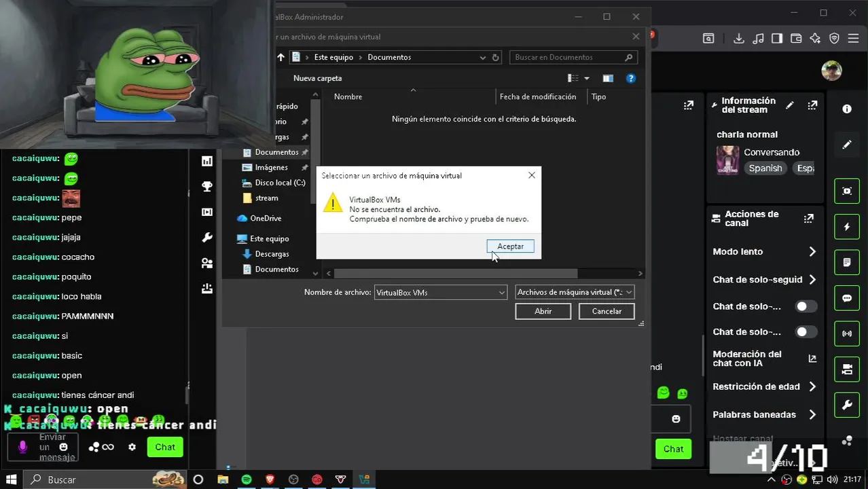
Task: Click the Spanish tag in stream info
Action: pyautogui.click(x=765, y=168)
